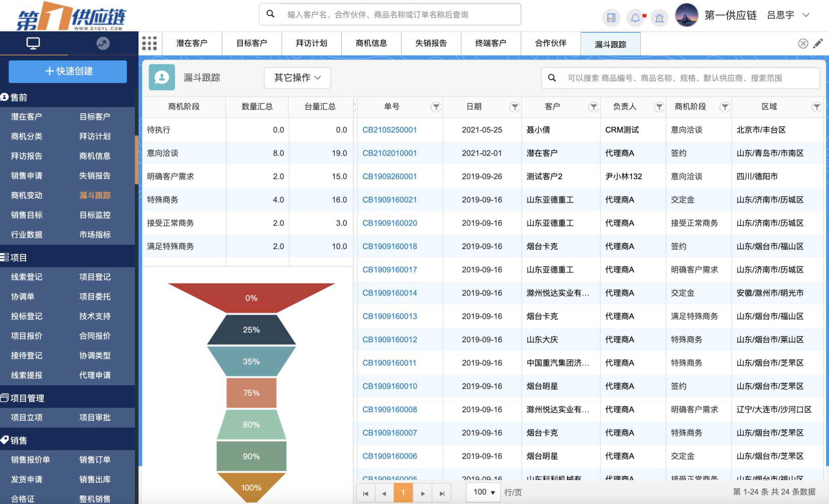The image size is (829, 504).
Task: Switch to the 商机信息 tab
Action: pyautogui.click(x=371, y=43)
